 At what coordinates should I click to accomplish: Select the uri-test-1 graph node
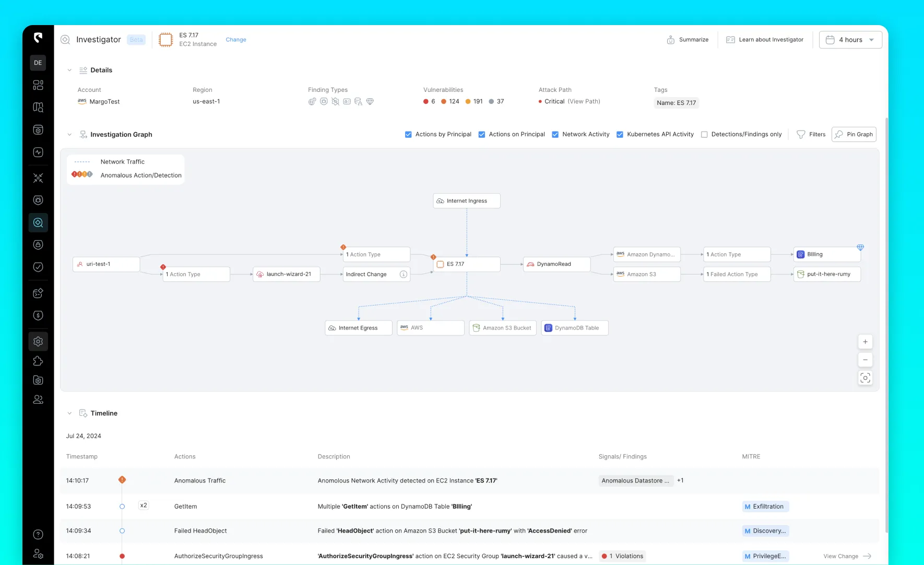pos(106,264)
